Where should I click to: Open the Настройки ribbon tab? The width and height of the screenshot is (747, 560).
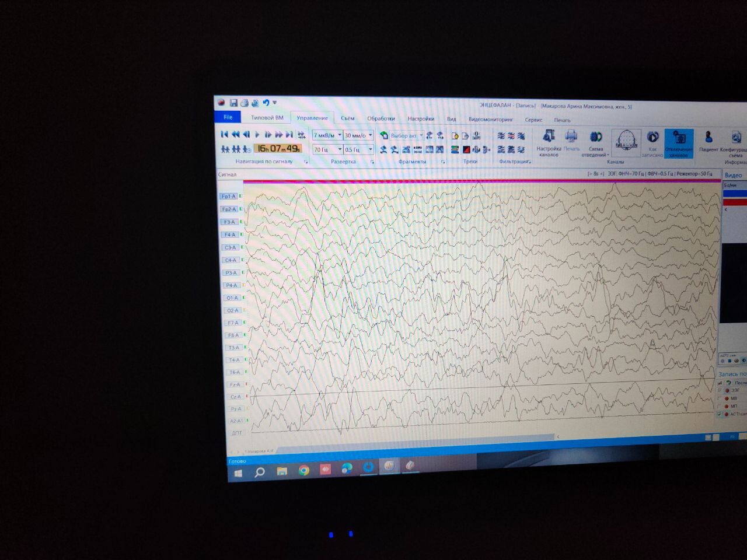pyautogui.click(x=420, y=118)
